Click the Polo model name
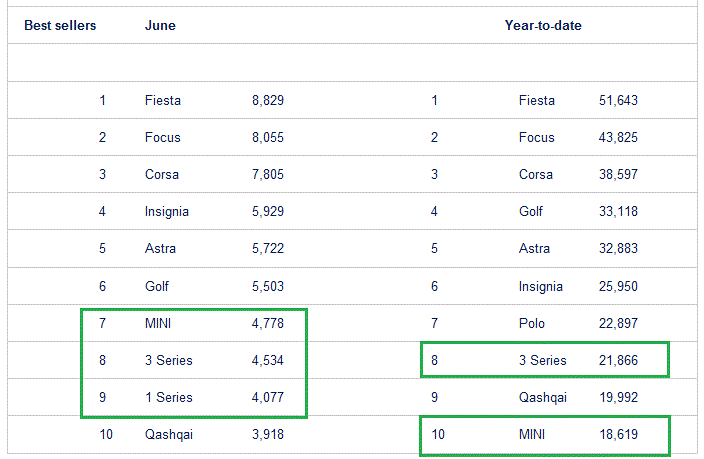 point(532,324)
